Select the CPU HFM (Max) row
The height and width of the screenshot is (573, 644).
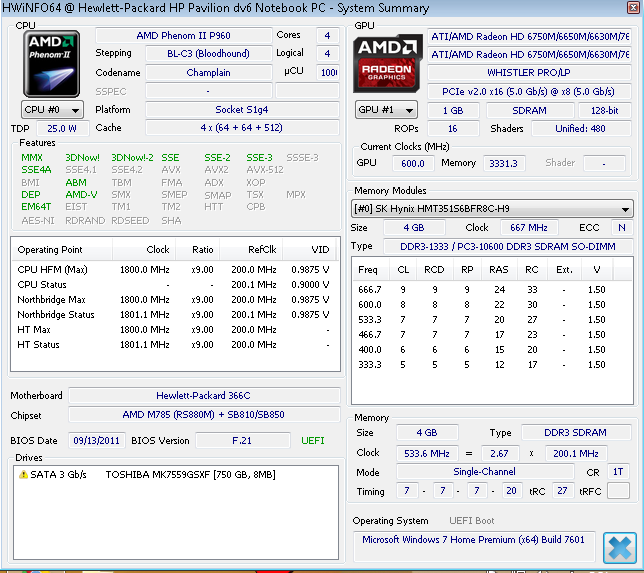(175, 270)
